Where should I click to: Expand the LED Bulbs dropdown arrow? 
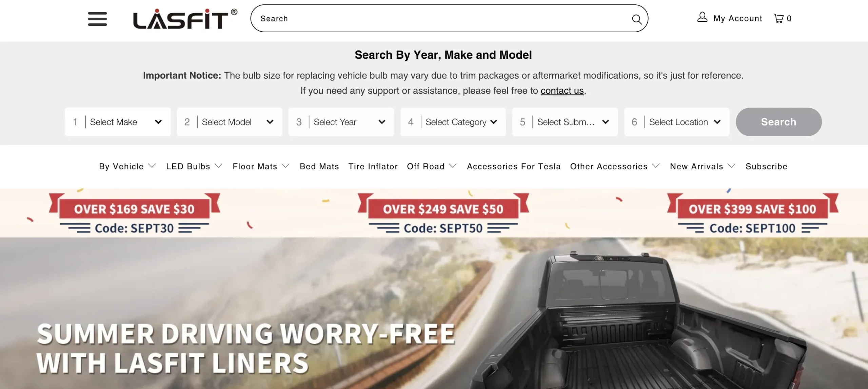point(219,166)
